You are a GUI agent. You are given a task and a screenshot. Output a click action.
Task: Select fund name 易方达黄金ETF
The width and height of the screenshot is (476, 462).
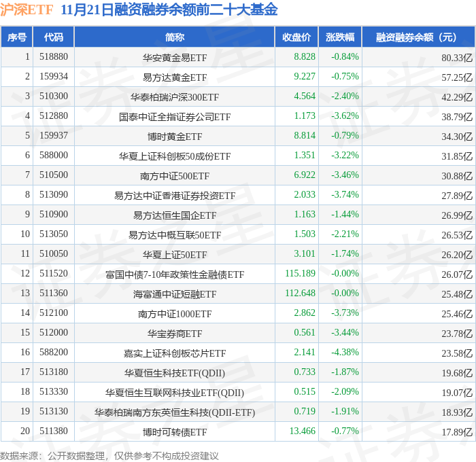[x=175, y=77]
